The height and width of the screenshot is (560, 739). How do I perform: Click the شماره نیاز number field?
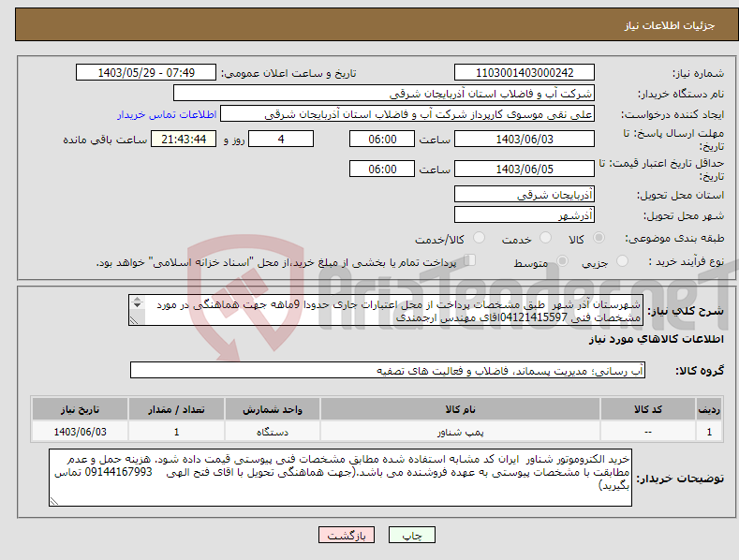525,73
